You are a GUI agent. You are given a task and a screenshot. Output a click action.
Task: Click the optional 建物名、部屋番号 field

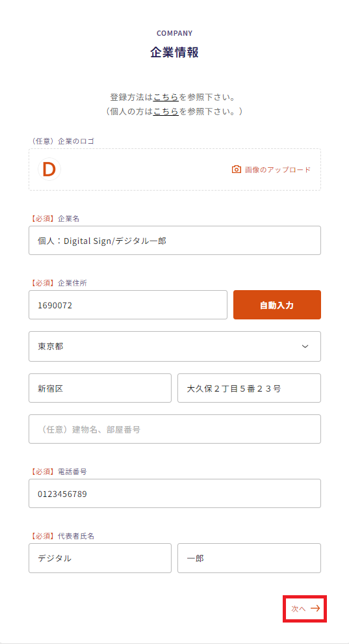click(x=175, y=429)
